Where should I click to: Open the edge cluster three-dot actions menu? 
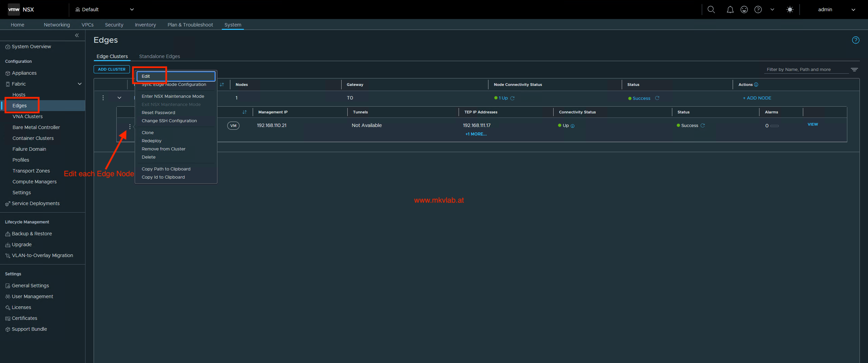(103, 98)
